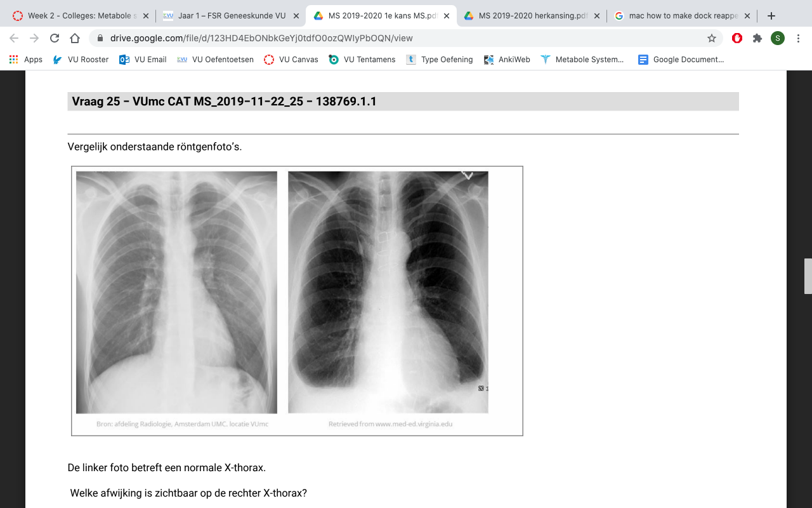Open the browser home page icon
This screenshot has width=812, height=508.
tap(75, 38)
